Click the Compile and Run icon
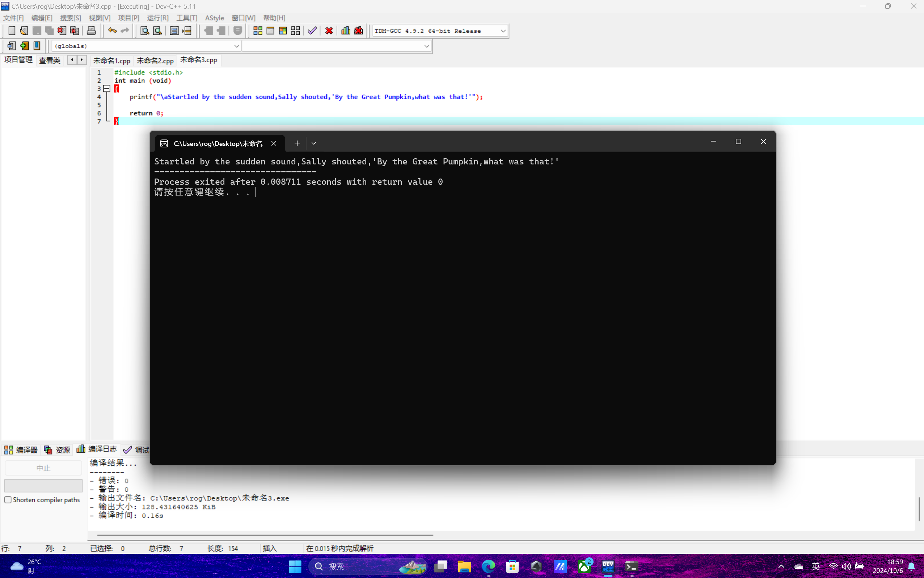 click(x=283, y=30)
